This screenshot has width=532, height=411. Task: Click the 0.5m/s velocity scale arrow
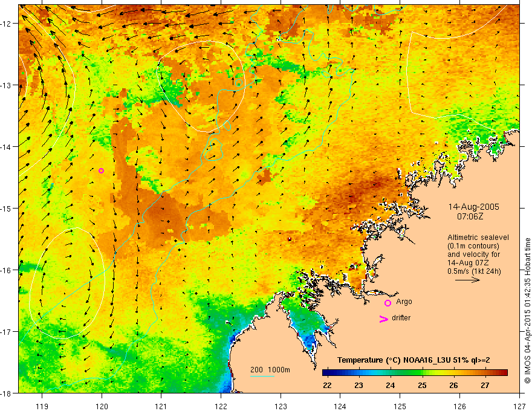[467, 280]
